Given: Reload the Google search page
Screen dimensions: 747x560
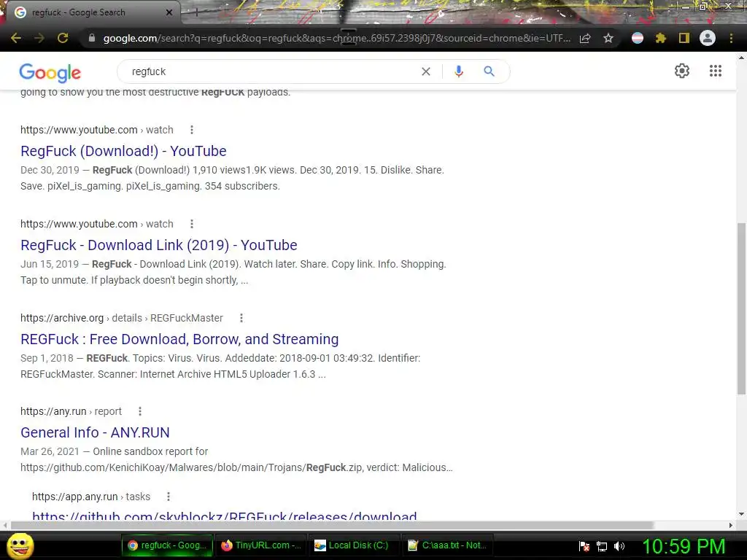Looking at the screenshot, I should [x=63, y=38].
